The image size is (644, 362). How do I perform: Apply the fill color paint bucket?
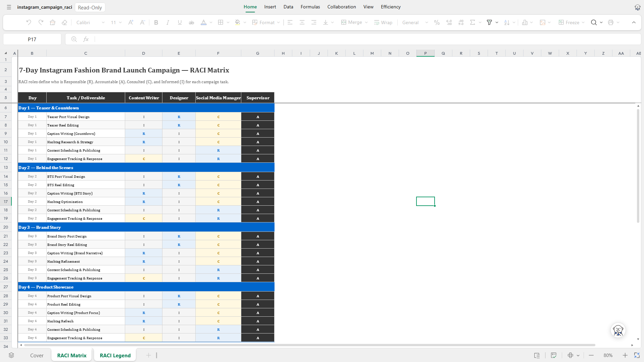pos(238,22)
